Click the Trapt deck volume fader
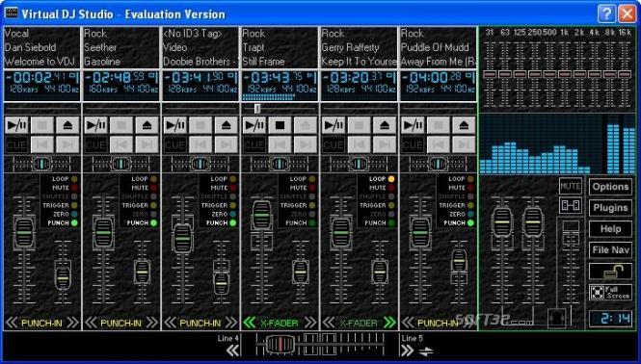641x364 pixels. (261, 216)
